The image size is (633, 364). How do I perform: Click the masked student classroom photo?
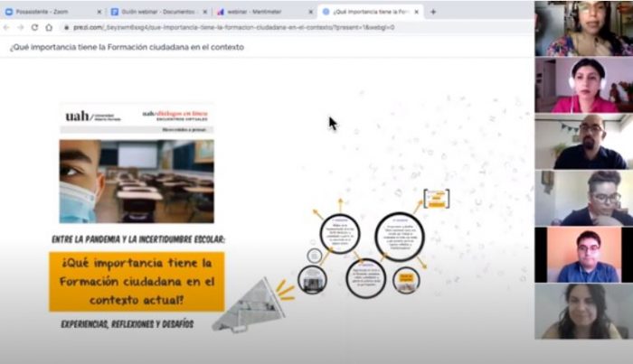(x=137, y=182)
